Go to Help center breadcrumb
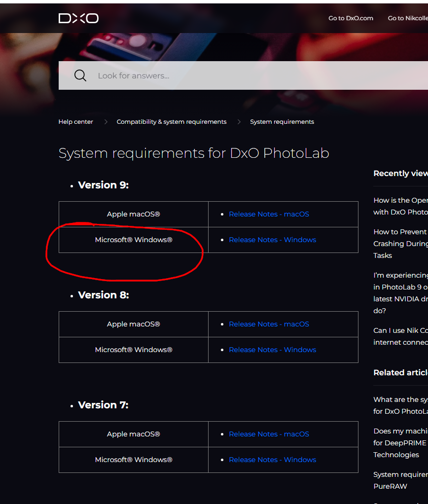 coord(75,122)
